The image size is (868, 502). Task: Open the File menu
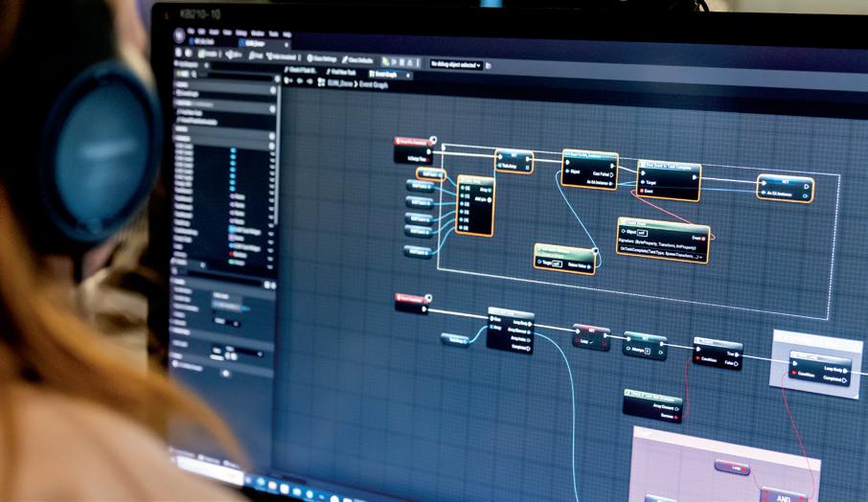click(x=191, y=31)
